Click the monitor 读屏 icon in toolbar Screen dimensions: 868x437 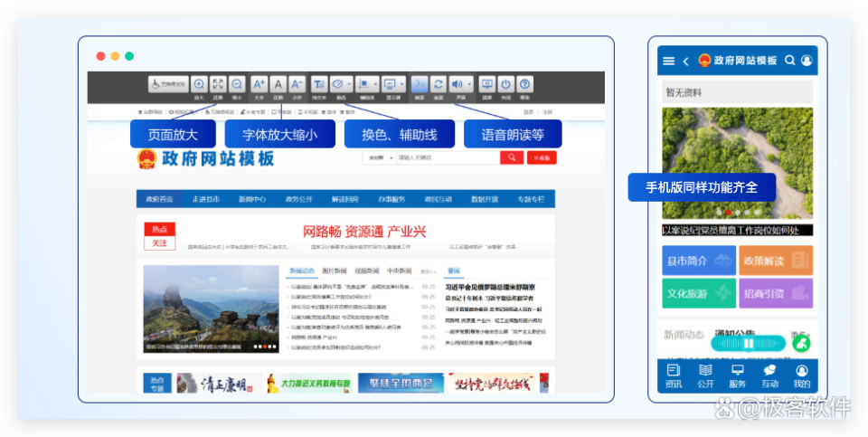[487, 84]
